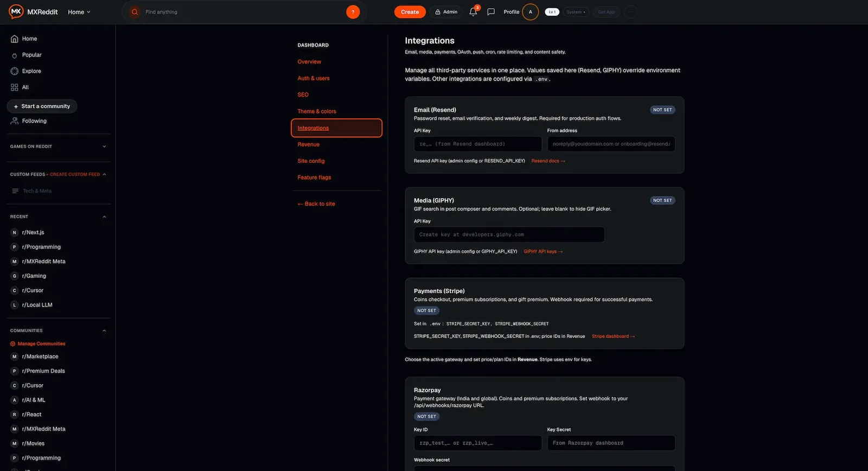Viewport: 868px width, 471px height.
Task: Click the Resend API Key field
Action: click(477, 144)
